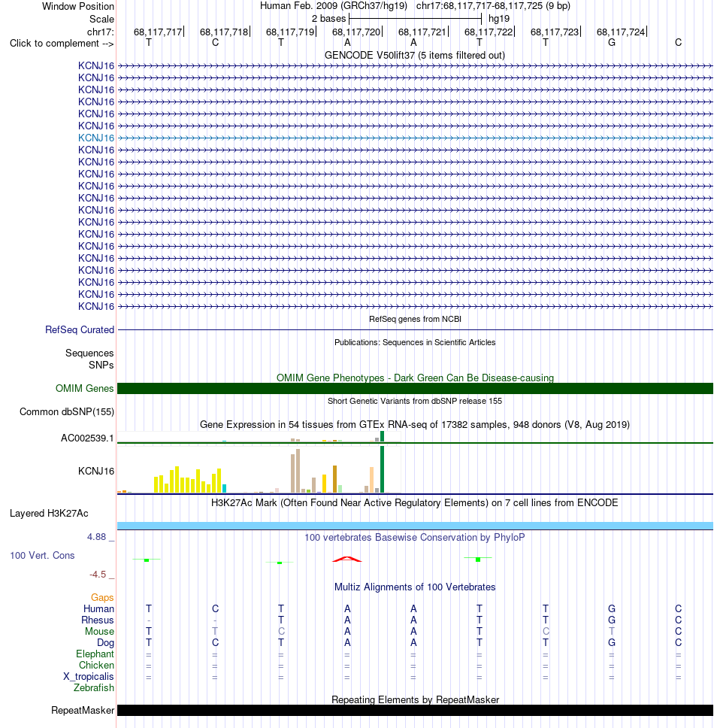
Task: Click the light blue H3K27Ac signal bar
Action: [x=415, y=526]
